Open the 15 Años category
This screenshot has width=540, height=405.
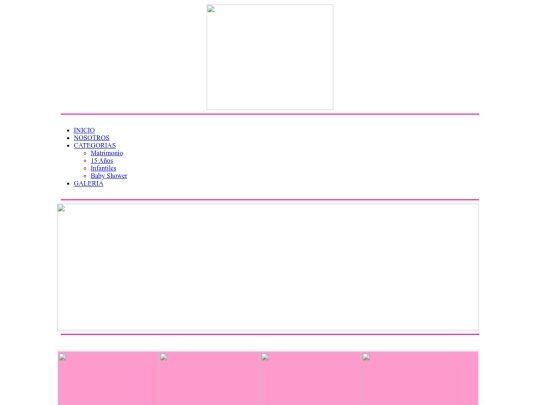102,160
